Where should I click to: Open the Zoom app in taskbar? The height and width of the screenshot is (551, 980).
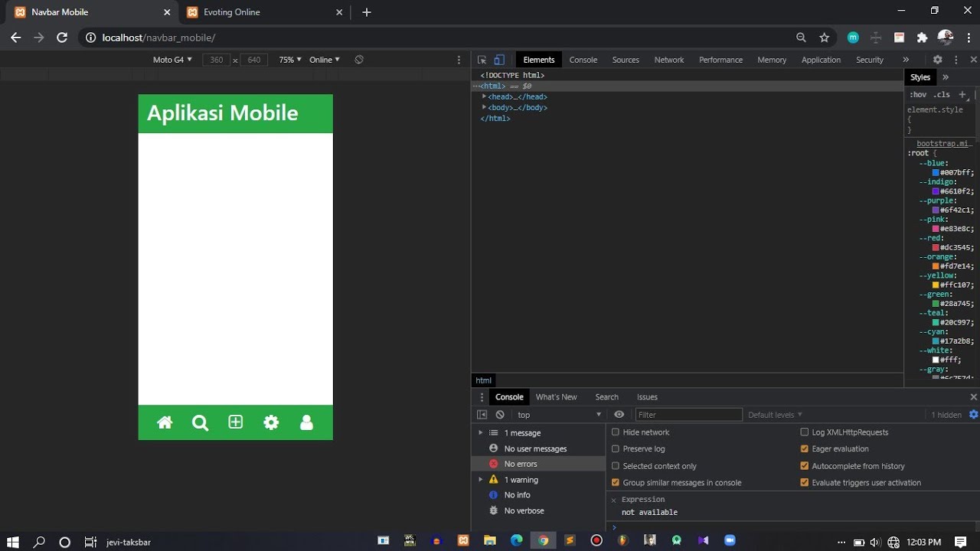point(730,541)
